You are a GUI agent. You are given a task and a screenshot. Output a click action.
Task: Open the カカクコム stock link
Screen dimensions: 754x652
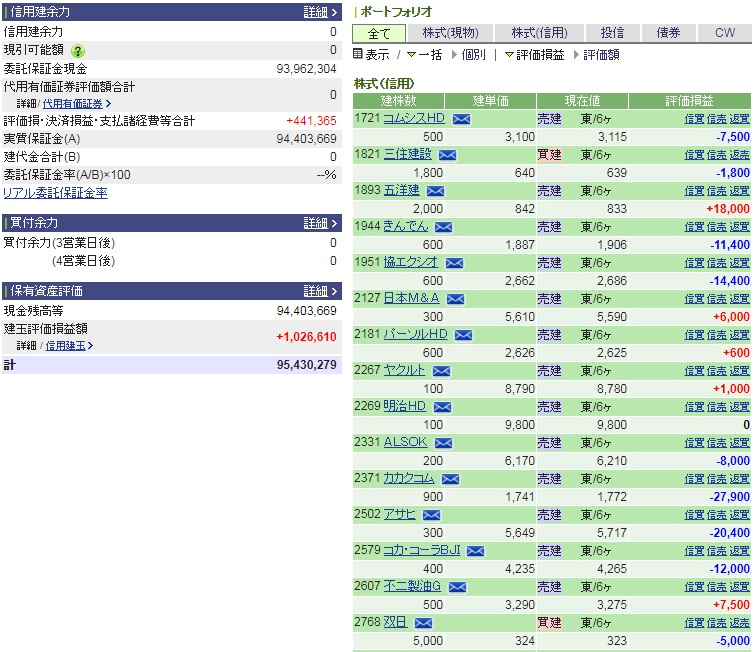409,478
